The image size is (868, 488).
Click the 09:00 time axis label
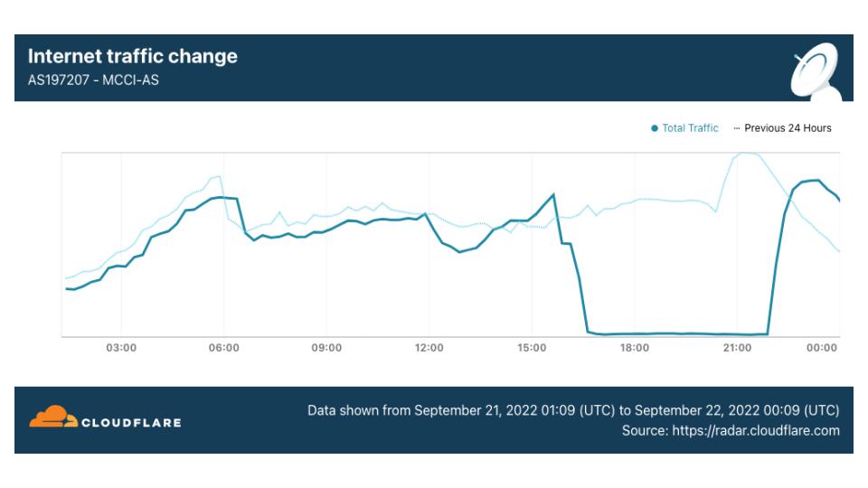(326, 349)
